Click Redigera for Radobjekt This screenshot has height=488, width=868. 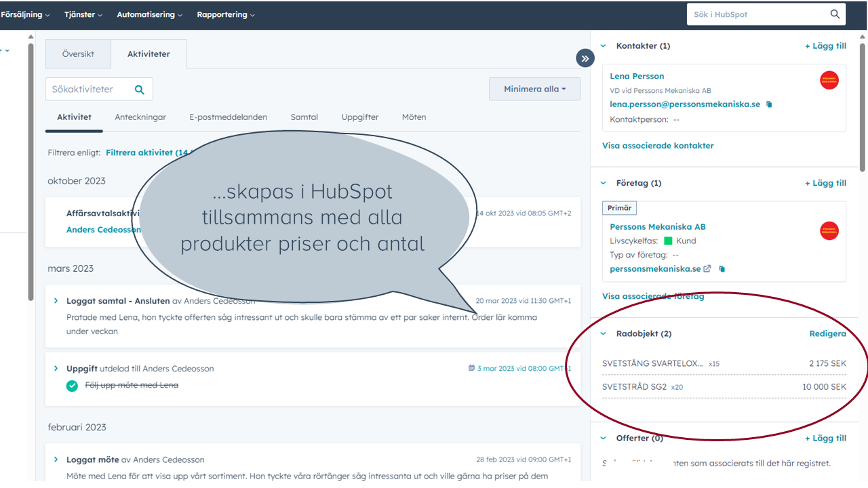coord(828,333)
